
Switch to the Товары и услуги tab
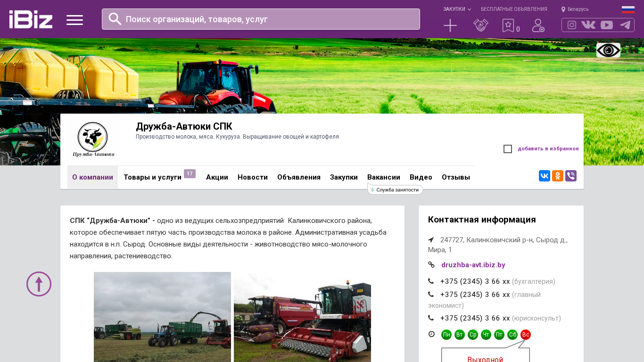[153, 177]
